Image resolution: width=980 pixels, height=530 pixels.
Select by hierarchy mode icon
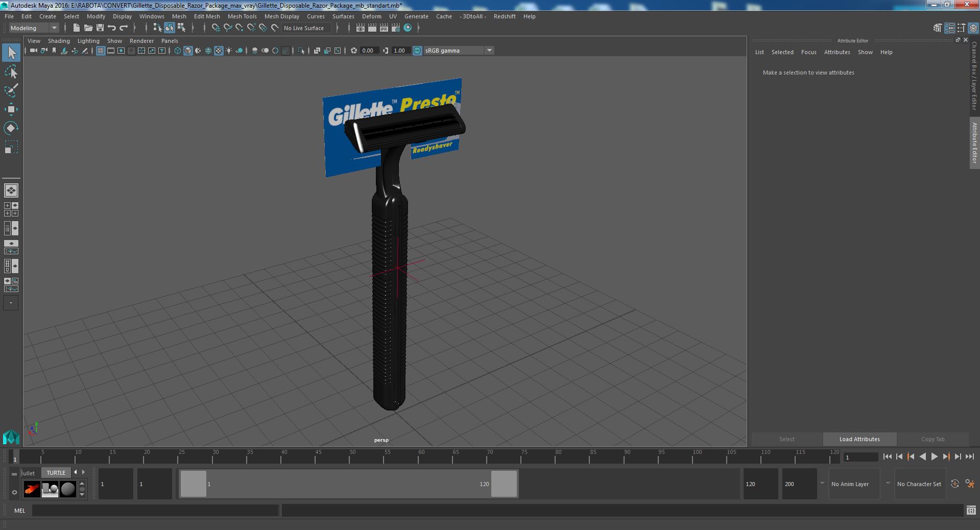point(157,28)
